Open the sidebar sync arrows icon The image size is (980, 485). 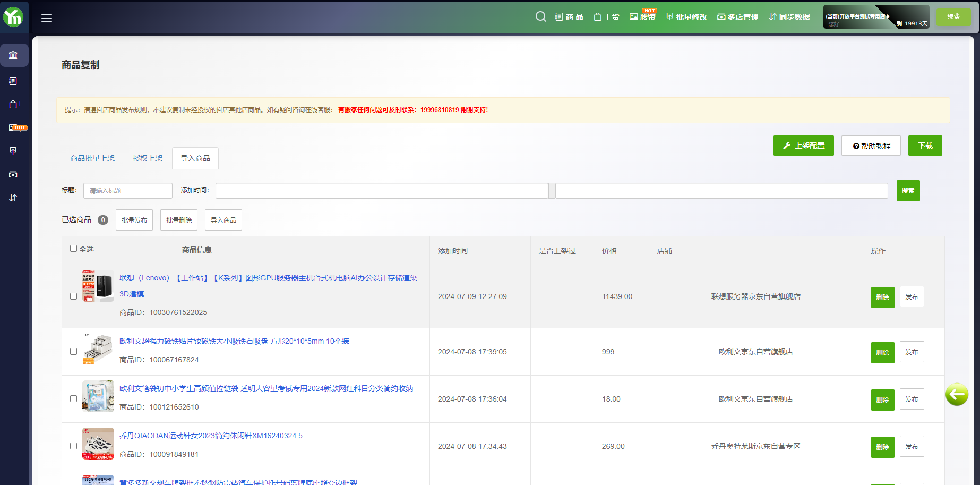13,198
